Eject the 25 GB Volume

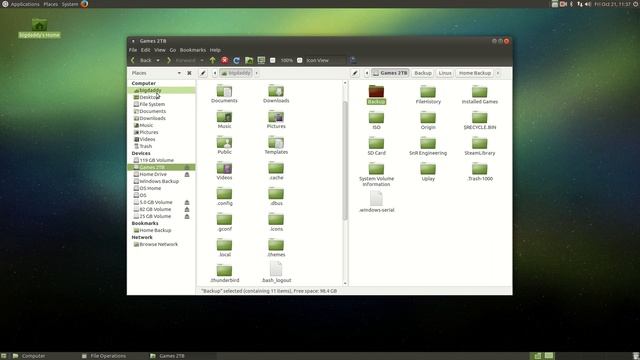click(187, 216)
